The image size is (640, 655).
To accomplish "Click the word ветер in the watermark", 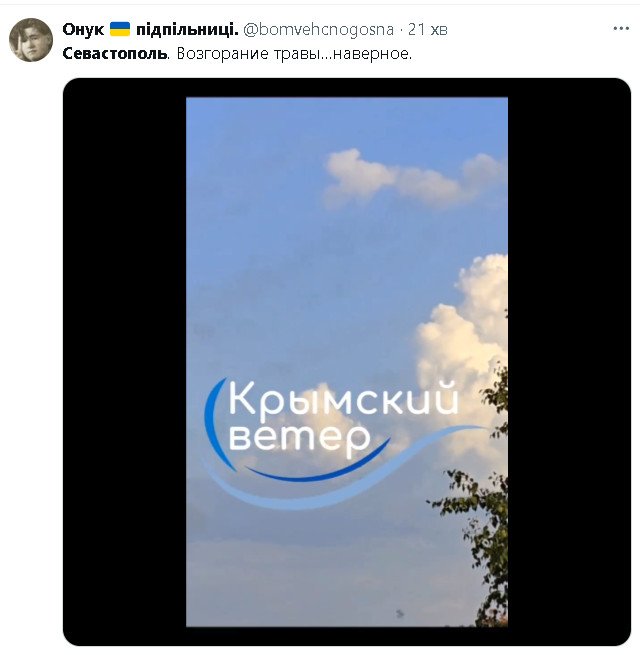I will [x=299, y=439].
